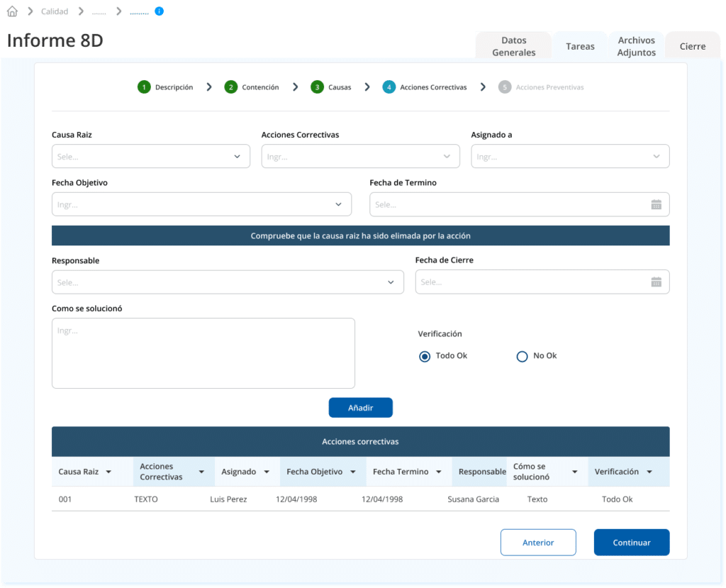Go to Acciones Preventivas step label

[549, 87]
